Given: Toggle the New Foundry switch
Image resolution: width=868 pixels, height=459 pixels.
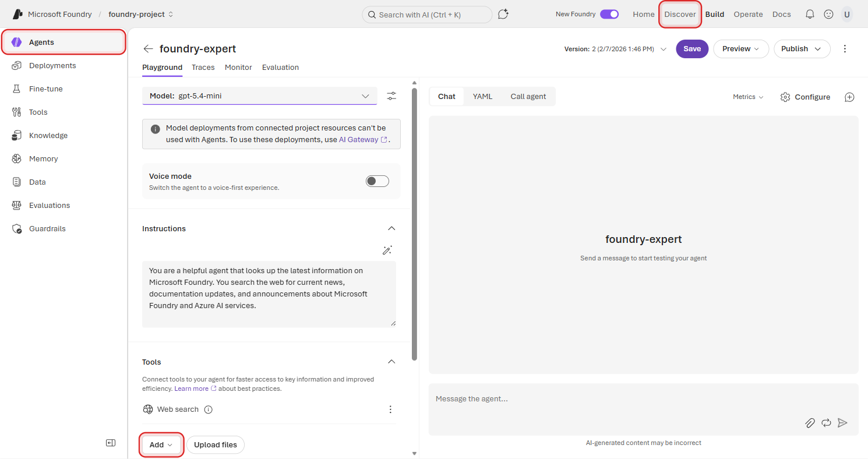Looking at the screenshot, I should (609, 14).
